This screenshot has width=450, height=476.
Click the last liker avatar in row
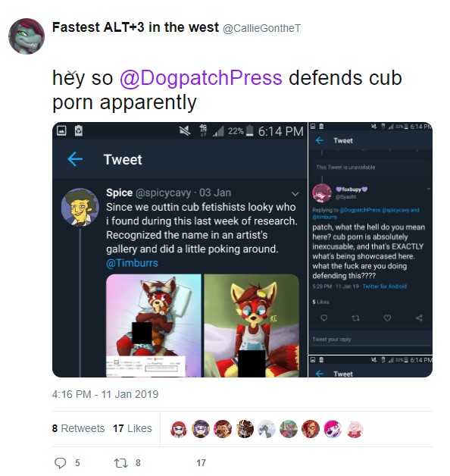354,429
